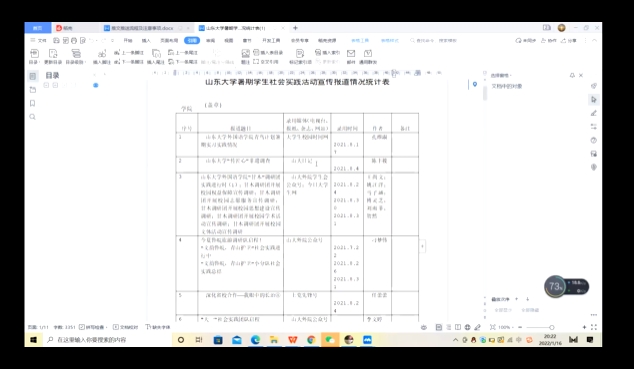This screenshot has height=371, width=634.
Task: Click the zoom slider in status bar
Action: [539, 327]
